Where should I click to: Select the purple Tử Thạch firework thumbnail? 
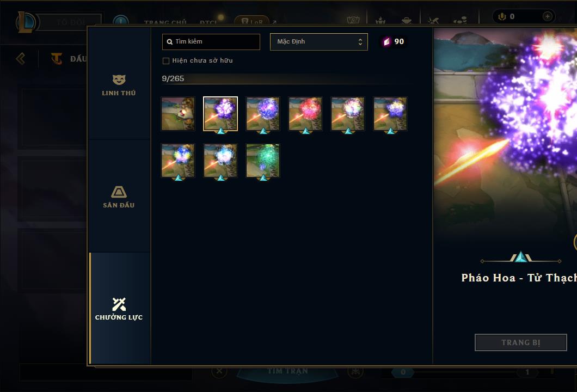(x=220, y=114)
